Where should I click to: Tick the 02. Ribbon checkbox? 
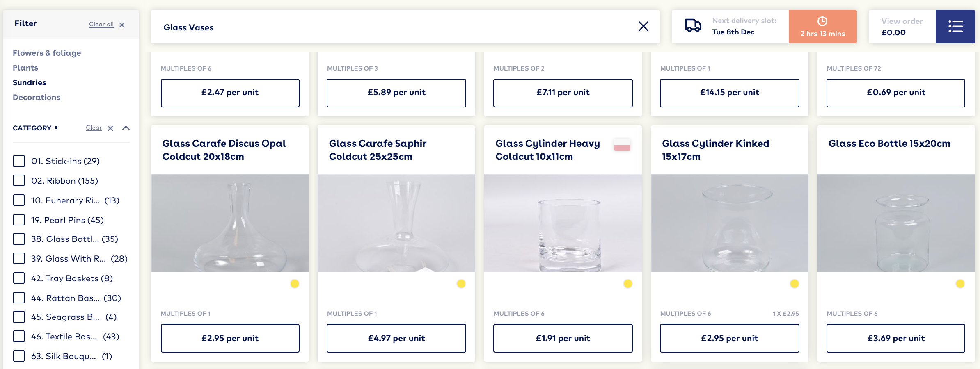[19, 181]
